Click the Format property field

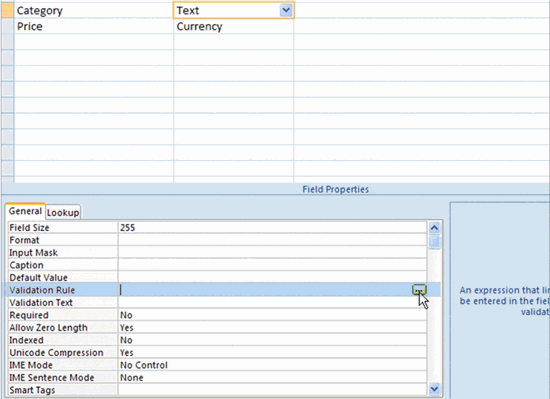[x=273, y=240]
